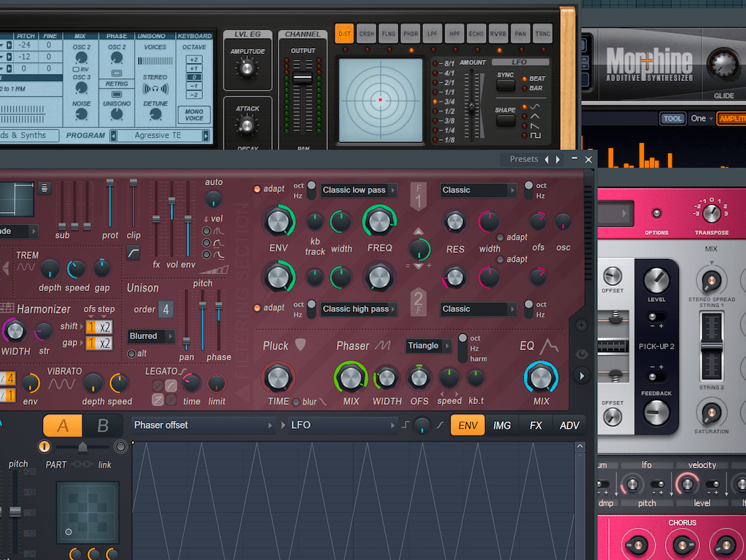Click the TOOL icon on Morphine
Screen dimensions: 746x560
672,118
